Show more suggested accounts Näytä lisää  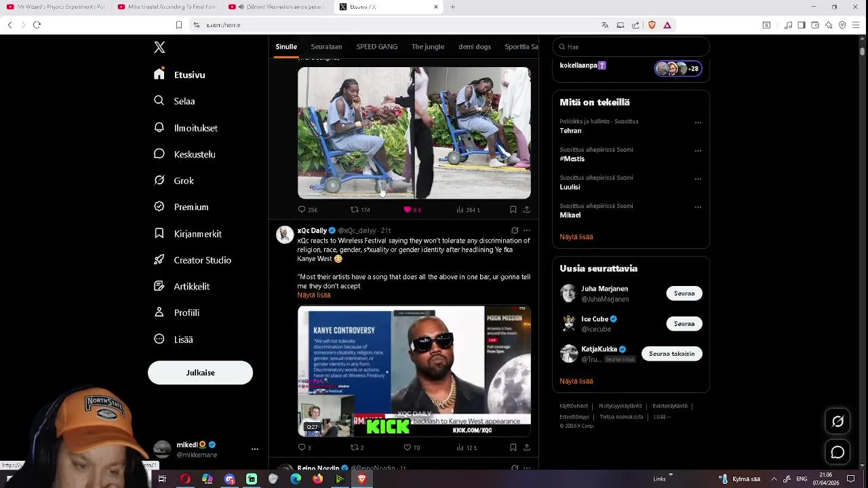tap(576, 381)
